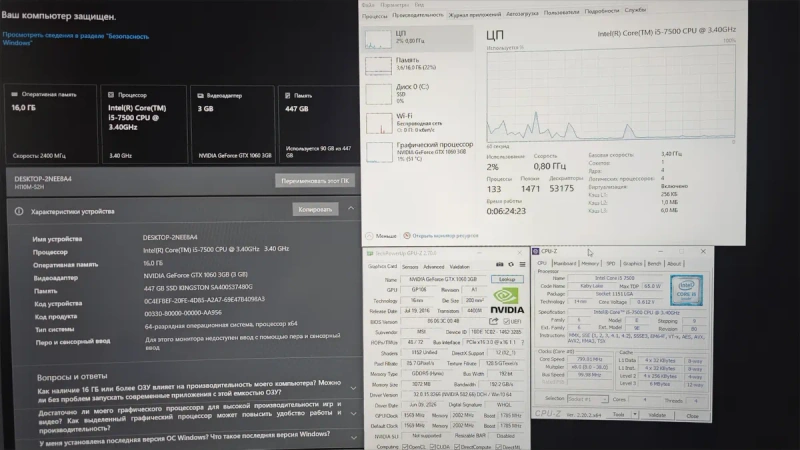This screenshot has height=450, width=800.
Task: Open the SPD tab in CPU-Z
Action: [611, 264]
